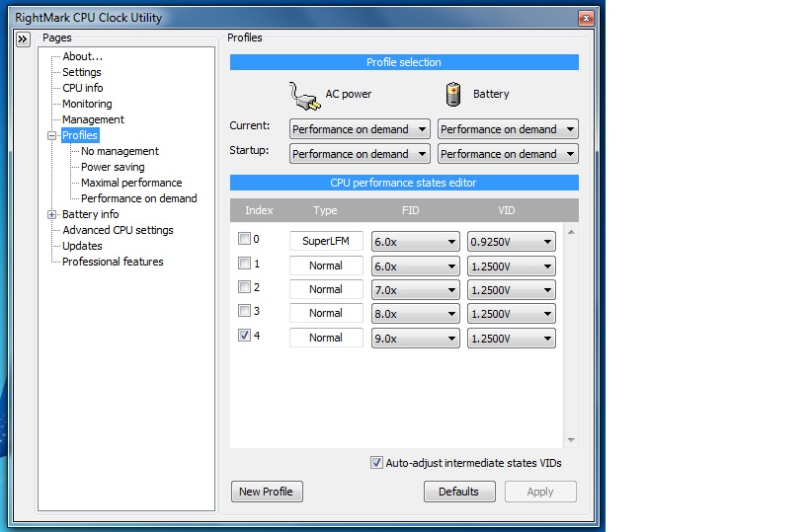This screenshot has width=809, height=532.
Task: Open the Settings page
Action: click(82, 72)
